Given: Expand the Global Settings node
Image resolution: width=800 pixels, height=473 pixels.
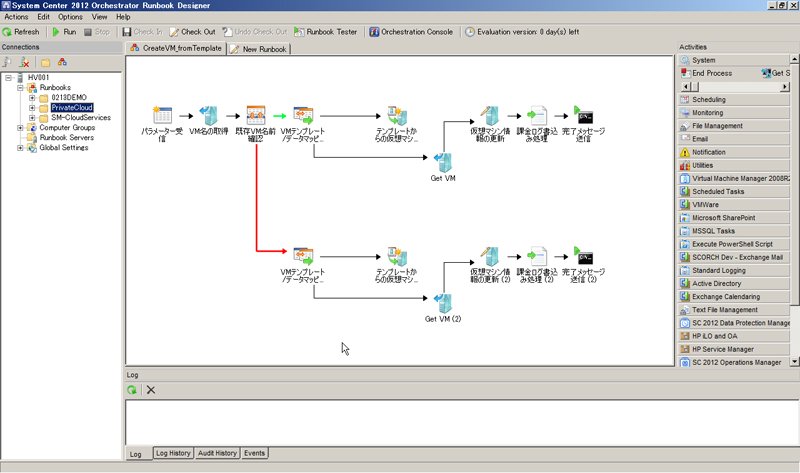Looking at the screenshot, I should pos(20,147).
